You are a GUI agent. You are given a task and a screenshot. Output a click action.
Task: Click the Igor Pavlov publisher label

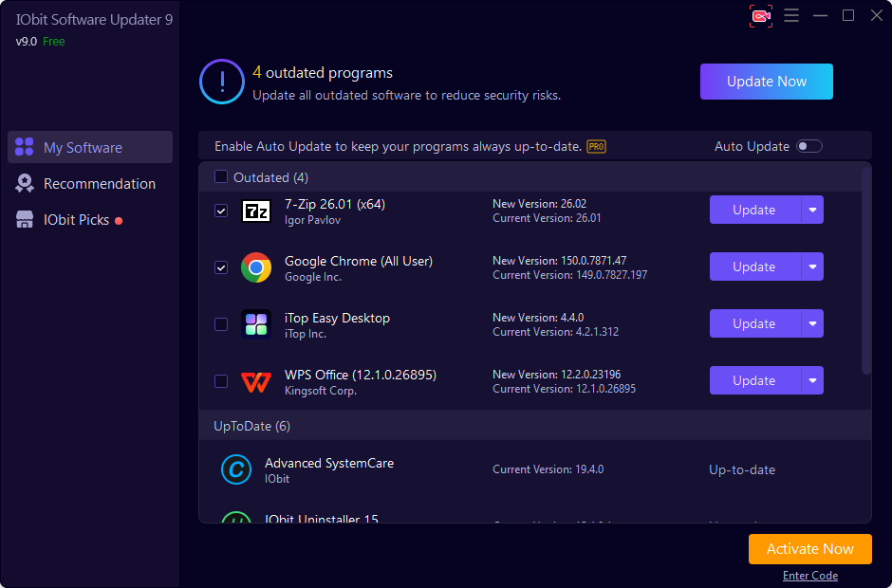coord(312,220)
